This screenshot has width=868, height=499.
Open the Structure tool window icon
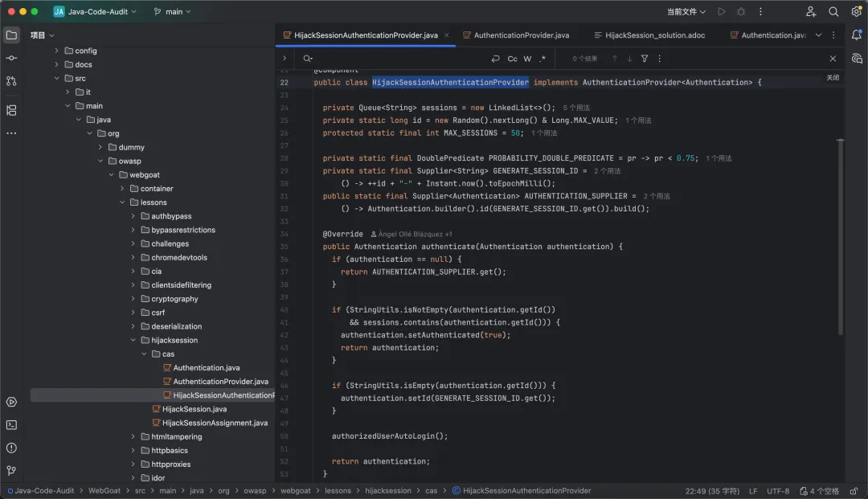coord(11,110)
